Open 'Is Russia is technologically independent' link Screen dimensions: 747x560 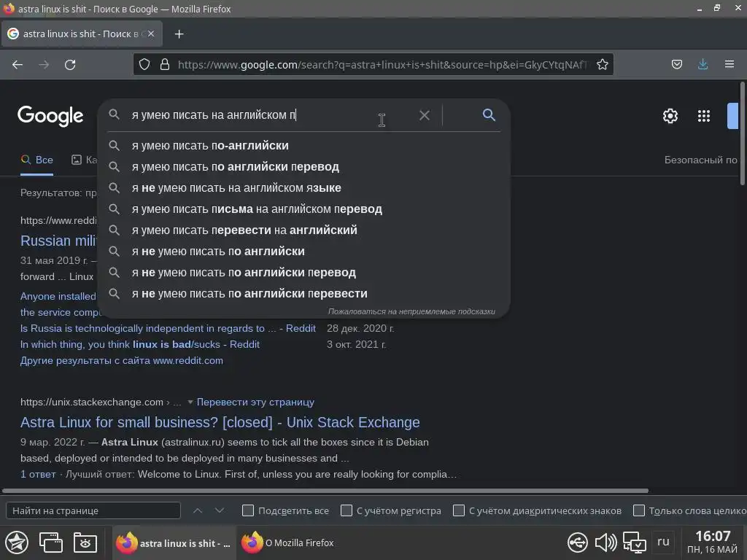coord(168,328)
